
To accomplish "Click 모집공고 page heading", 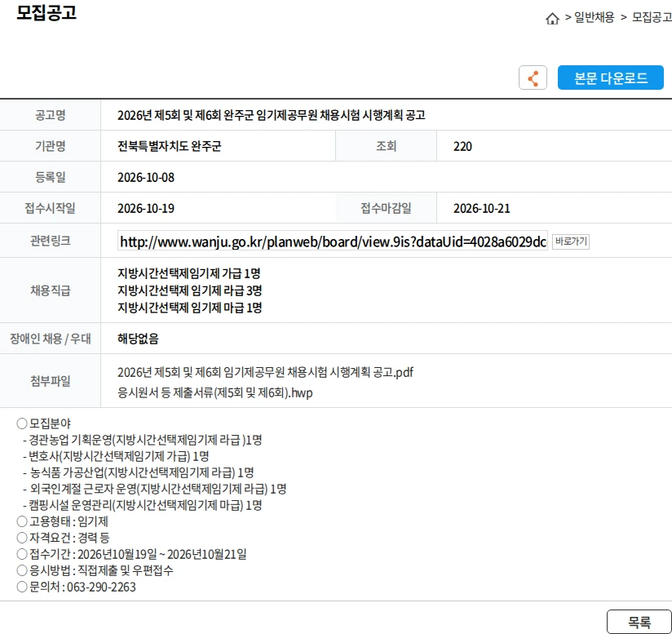I will click(46, 12).
